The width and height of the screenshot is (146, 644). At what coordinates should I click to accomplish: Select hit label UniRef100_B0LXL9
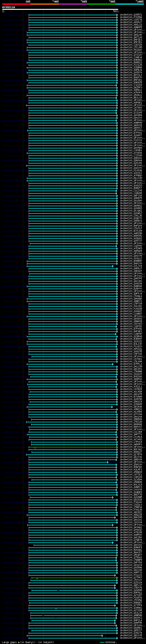[131, 485]
